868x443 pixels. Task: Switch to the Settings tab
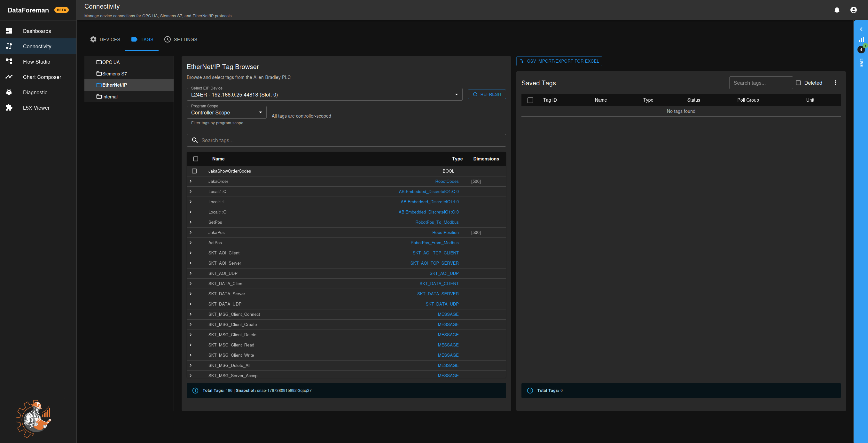(x=181, y=39)
